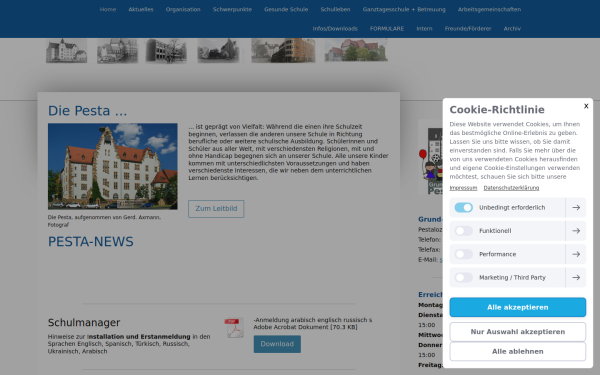
Task: Enable the Funktionell cookie switch
Action: coord(463,231)
